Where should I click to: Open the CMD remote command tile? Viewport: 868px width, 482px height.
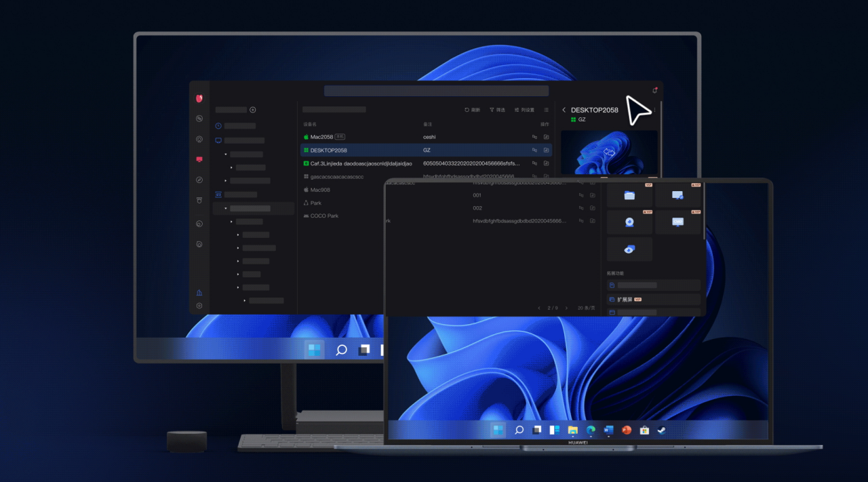677,222
